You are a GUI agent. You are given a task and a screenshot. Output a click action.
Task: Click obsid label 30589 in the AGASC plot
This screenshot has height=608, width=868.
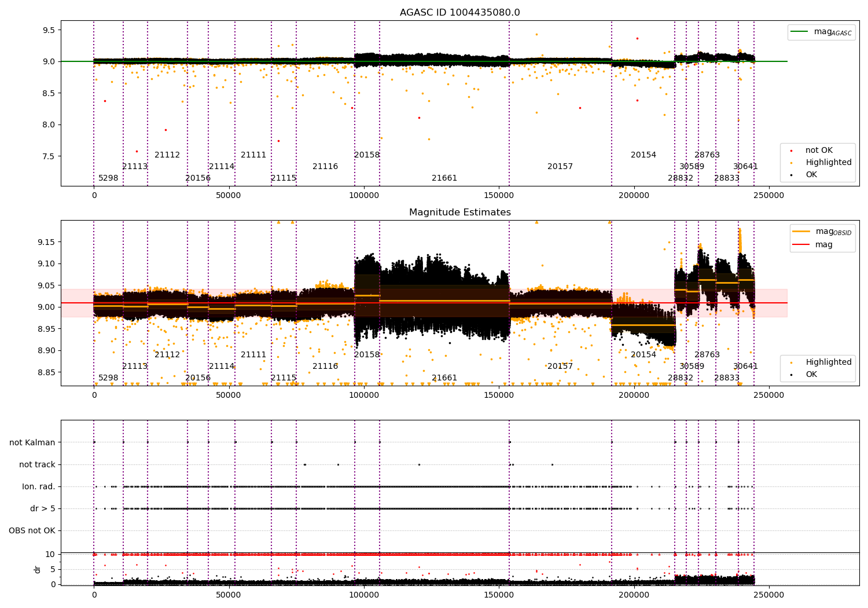[692, 167]
